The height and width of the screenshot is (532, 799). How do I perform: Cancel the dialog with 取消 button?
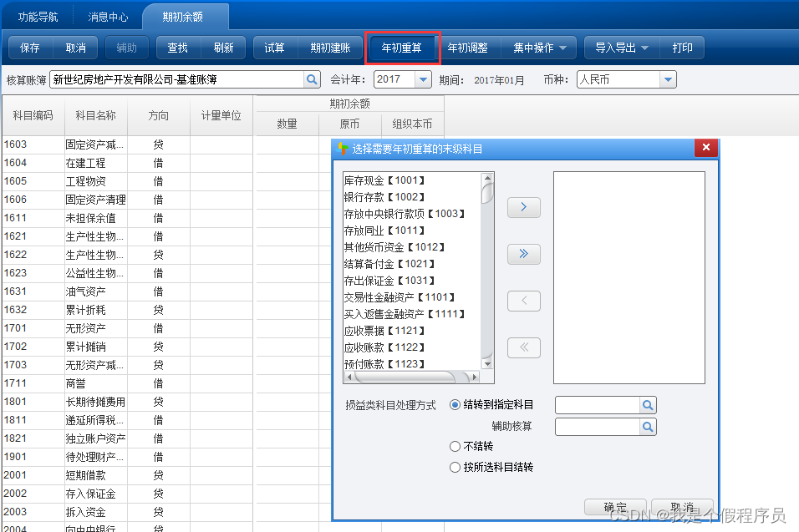tap(682, 507)
